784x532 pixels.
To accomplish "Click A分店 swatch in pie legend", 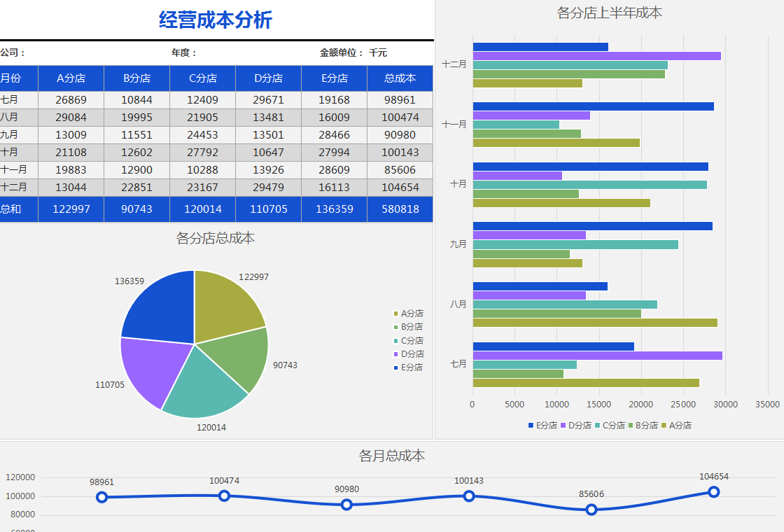I will [x=396, y=314].
